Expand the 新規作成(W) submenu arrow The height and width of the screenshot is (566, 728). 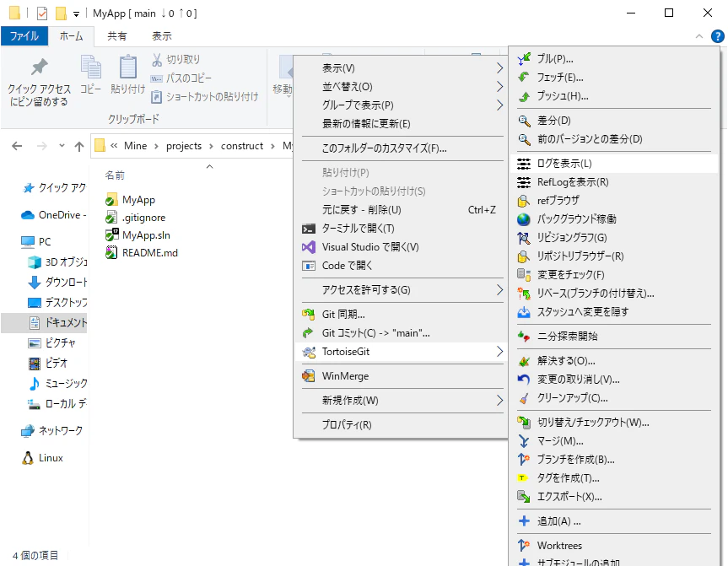pos(499,400)
